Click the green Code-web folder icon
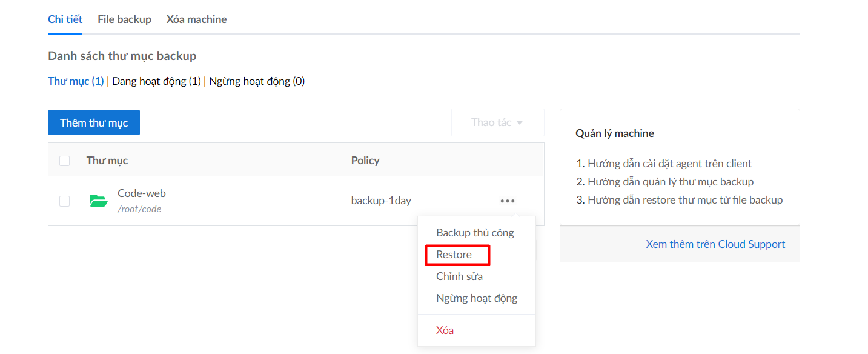 click(x=98, y=201)
